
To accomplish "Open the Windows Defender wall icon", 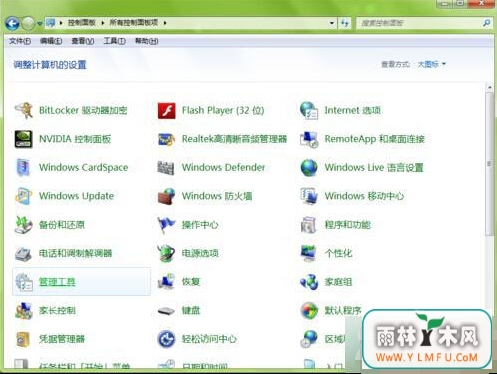I will click(166, 168).
